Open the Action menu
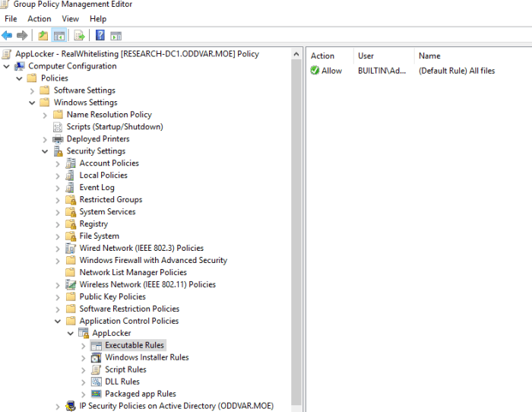532x412 pixels. coord(40,18)
